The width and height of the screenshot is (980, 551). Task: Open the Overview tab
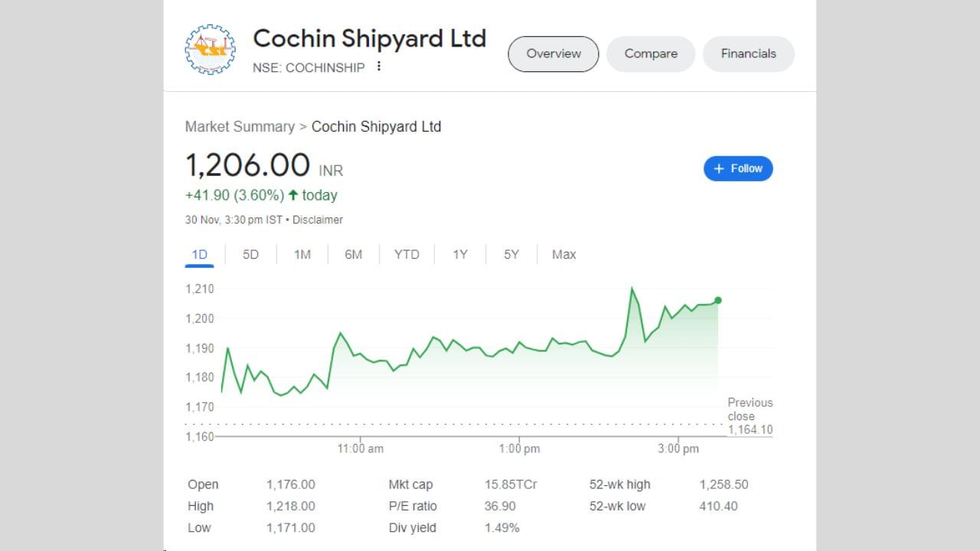554,54
